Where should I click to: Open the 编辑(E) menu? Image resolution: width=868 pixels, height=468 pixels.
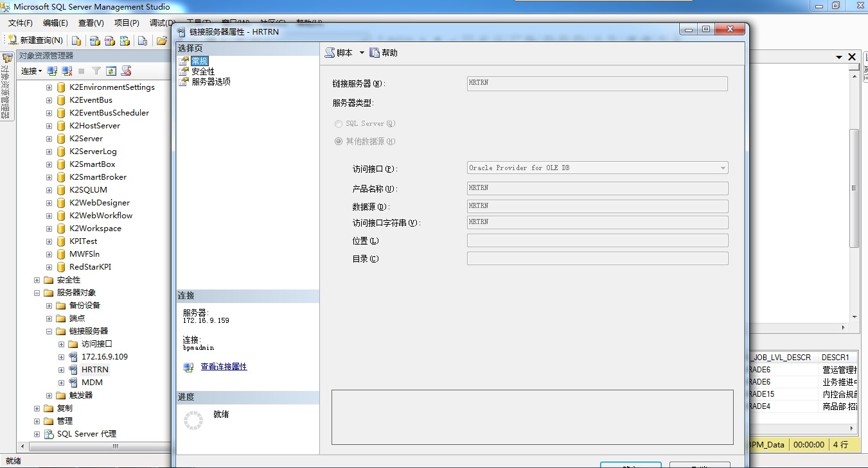(55, 23)
